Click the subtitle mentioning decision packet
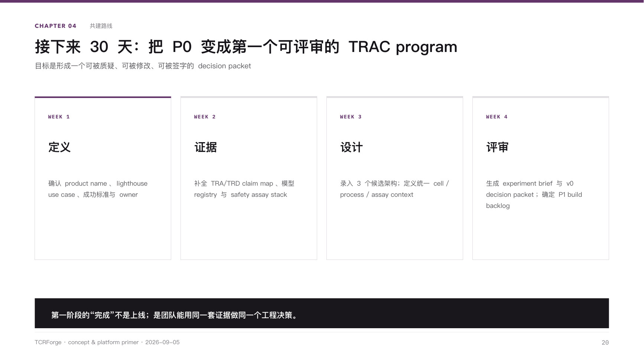Viewport: 644px width, 362px height. pos(143,66)
